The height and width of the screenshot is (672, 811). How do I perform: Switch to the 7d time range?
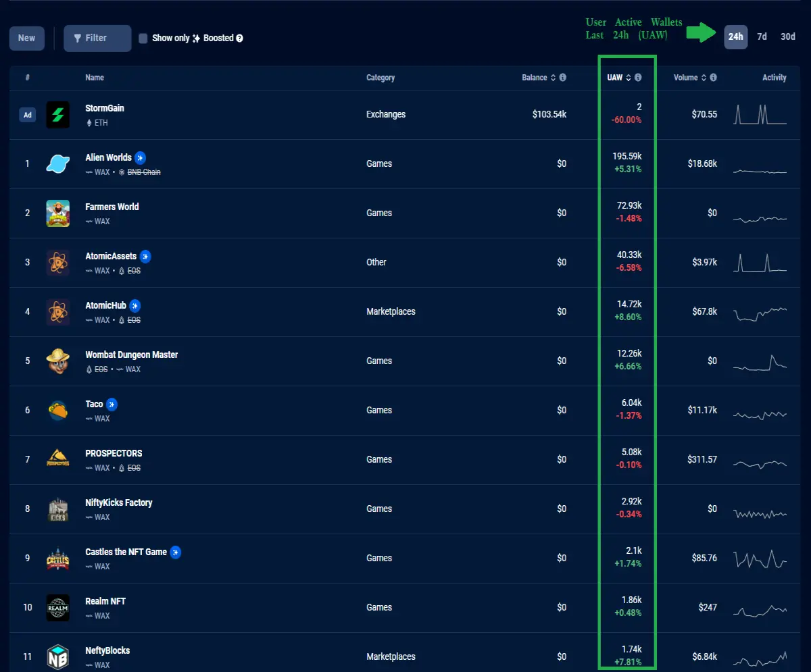pos(762,36)
